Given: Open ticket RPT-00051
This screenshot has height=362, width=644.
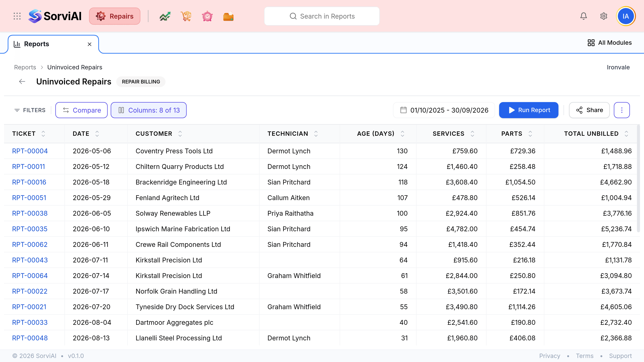Looking at the screenshot, I should (x=29, y=198).
